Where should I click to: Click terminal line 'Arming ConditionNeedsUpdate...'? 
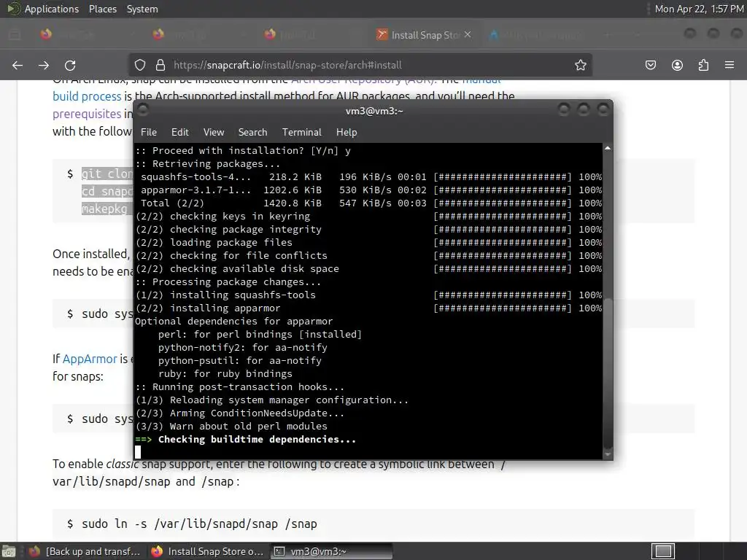pos(257,413)
